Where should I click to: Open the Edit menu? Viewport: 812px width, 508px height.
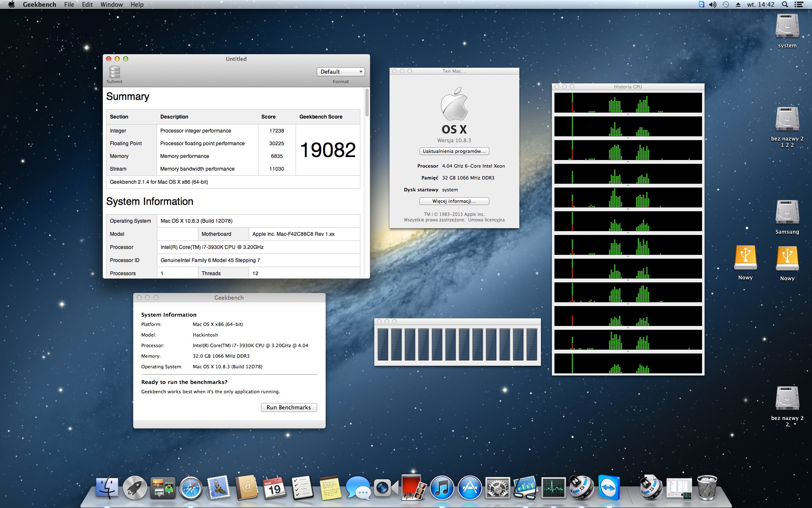(x=87, y=5)
